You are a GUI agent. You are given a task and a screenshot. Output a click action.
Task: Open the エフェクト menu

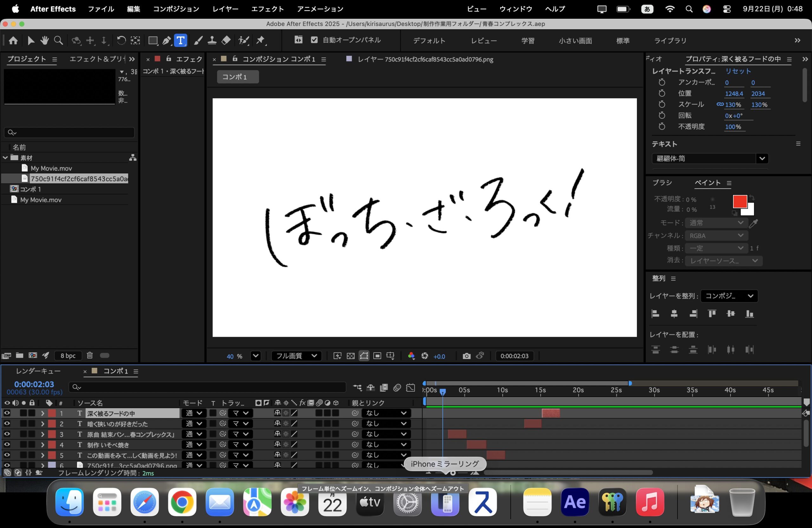[x=267, y=9]
